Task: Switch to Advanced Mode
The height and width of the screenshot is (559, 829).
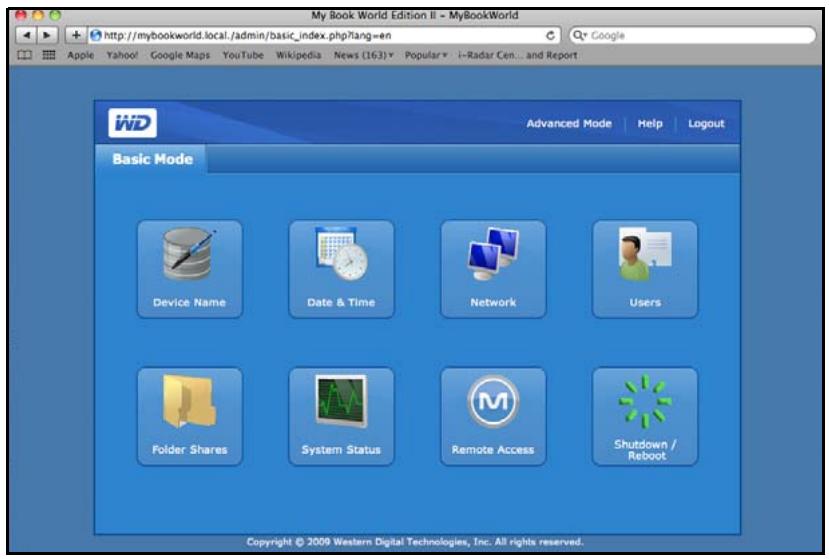Action: [x=569, y=123]
